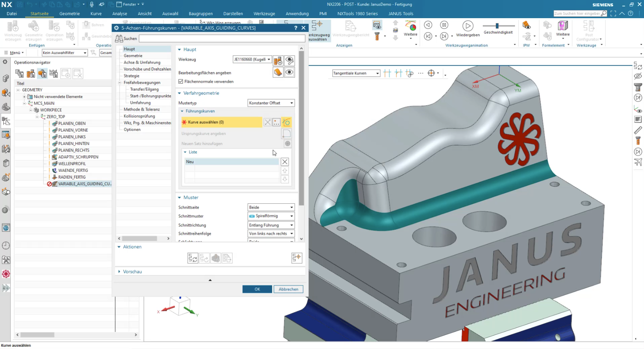
Task: Adjust the Geschwindigkeit speed slider
Action: click(x=498, y=26)
